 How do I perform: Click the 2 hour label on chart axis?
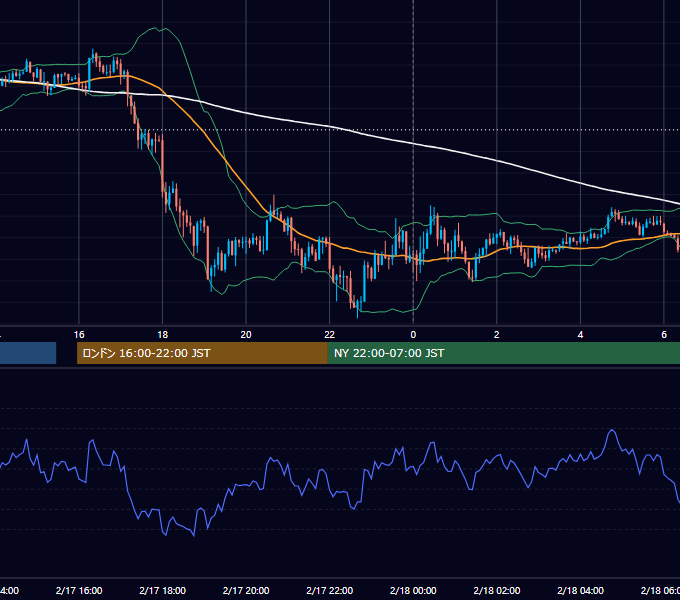point(497,335)
